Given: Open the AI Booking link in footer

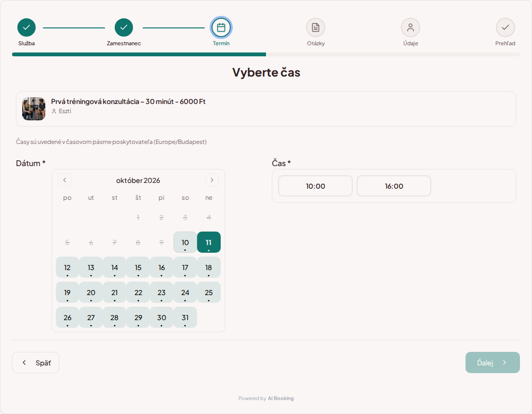Looking at the screenshot, I should (x=280, y=399).
